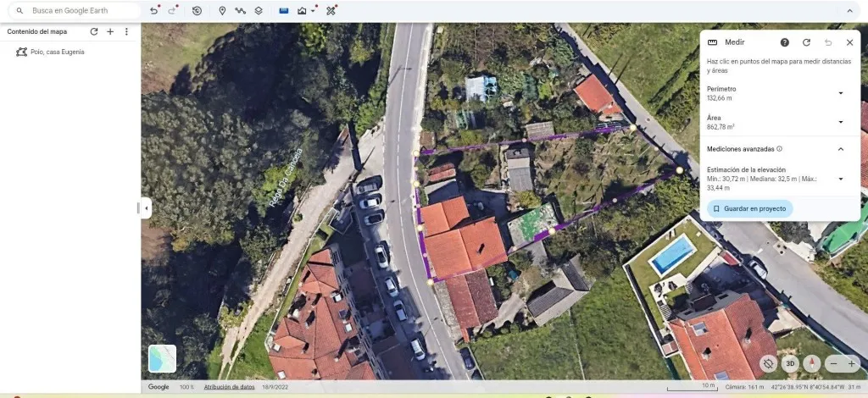Click the location-off icon beside the 3D button

(768, 363)
